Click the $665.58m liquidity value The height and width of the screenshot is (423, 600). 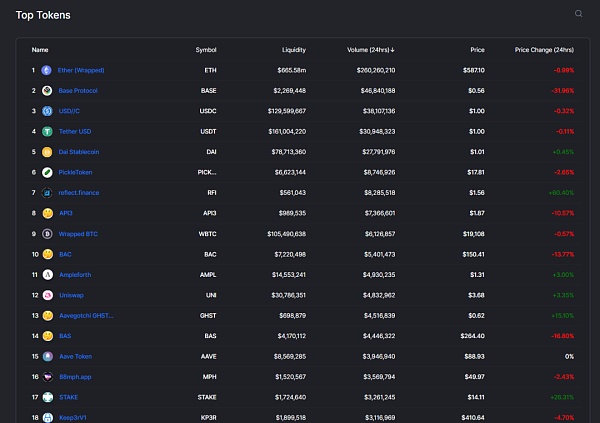292,70
